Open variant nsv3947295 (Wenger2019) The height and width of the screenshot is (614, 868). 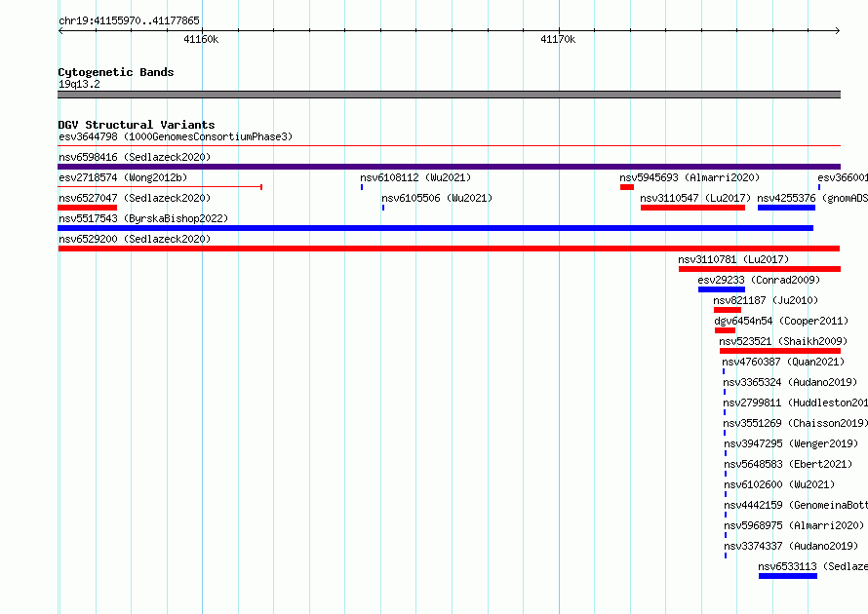point(791,443)
